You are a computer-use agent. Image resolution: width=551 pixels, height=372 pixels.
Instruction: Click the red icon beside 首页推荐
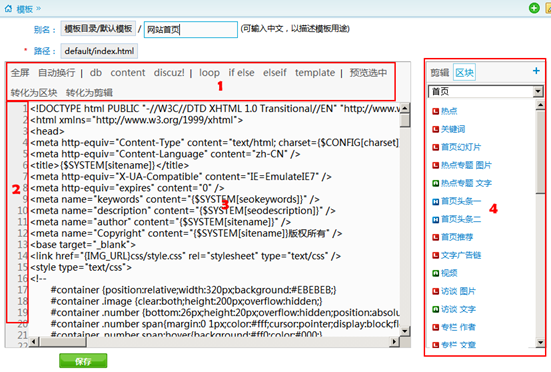click(435, 237)
